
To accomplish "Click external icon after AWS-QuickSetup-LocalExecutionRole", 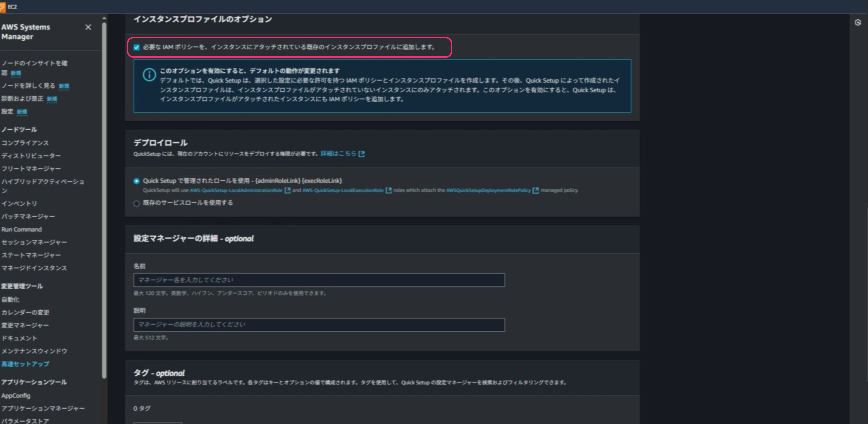I will pos(389,190).
